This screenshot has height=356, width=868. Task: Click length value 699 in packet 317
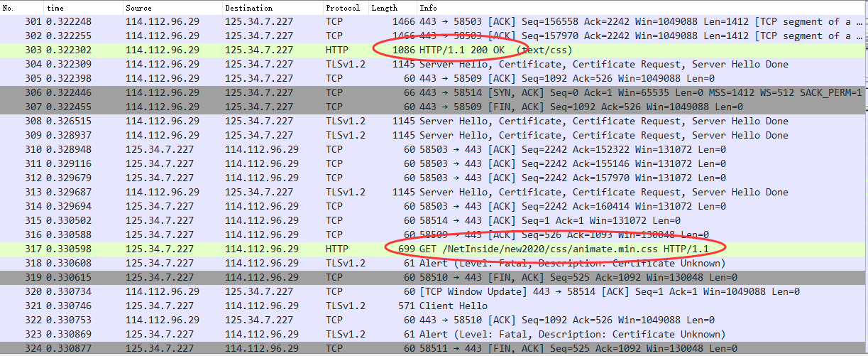coord(406,249)
